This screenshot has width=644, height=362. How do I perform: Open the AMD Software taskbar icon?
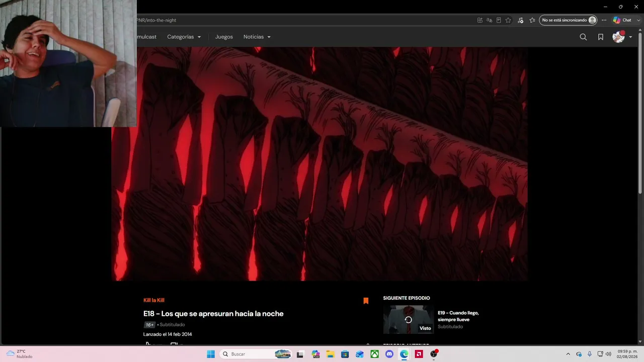[419, 354]
